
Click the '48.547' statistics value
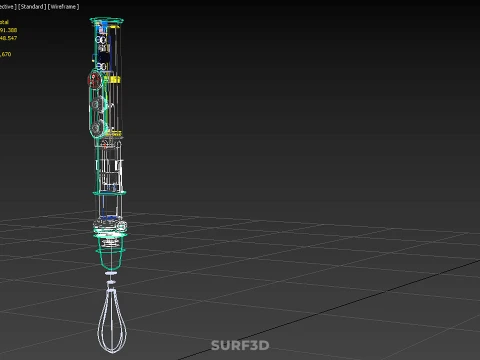[x=8, y=38]
